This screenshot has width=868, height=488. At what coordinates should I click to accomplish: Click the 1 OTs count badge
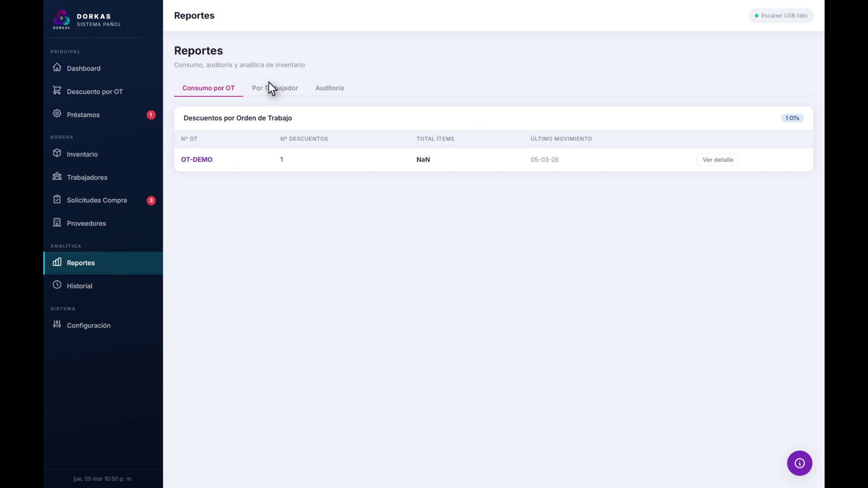click(792, 118)
